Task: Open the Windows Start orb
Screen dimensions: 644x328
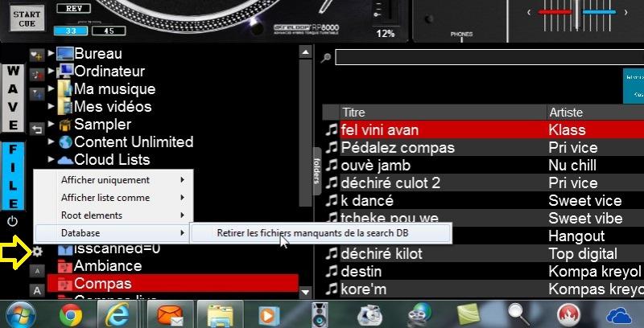Action: point(20,315)
